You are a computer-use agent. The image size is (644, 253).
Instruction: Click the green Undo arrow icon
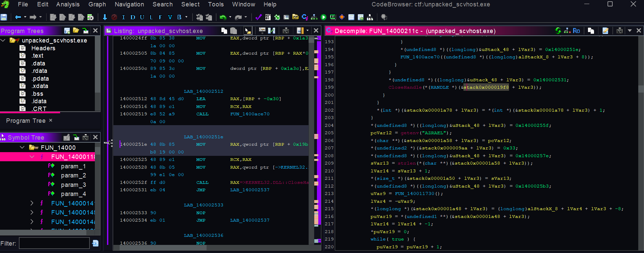223,17
